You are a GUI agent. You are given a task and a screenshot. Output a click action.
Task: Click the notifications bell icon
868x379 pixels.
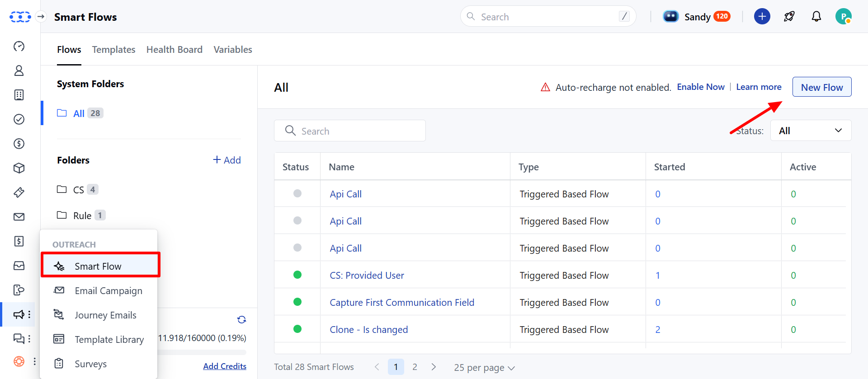[816, 17]
